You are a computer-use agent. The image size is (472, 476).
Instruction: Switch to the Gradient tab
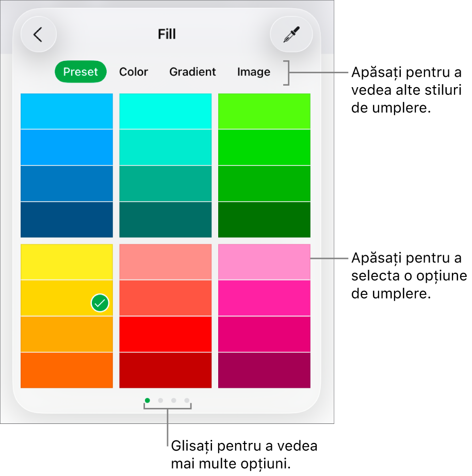coord(192,72)
